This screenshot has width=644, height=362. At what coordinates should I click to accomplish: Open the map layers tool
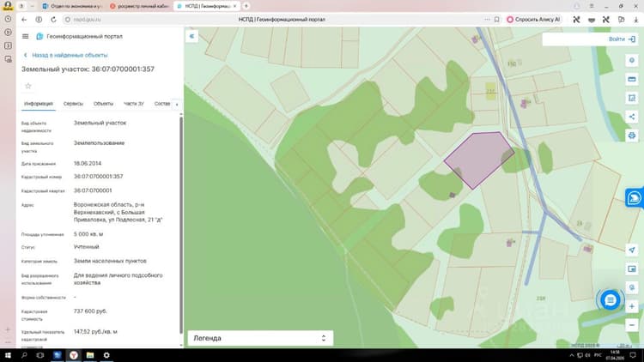[632, 60]
